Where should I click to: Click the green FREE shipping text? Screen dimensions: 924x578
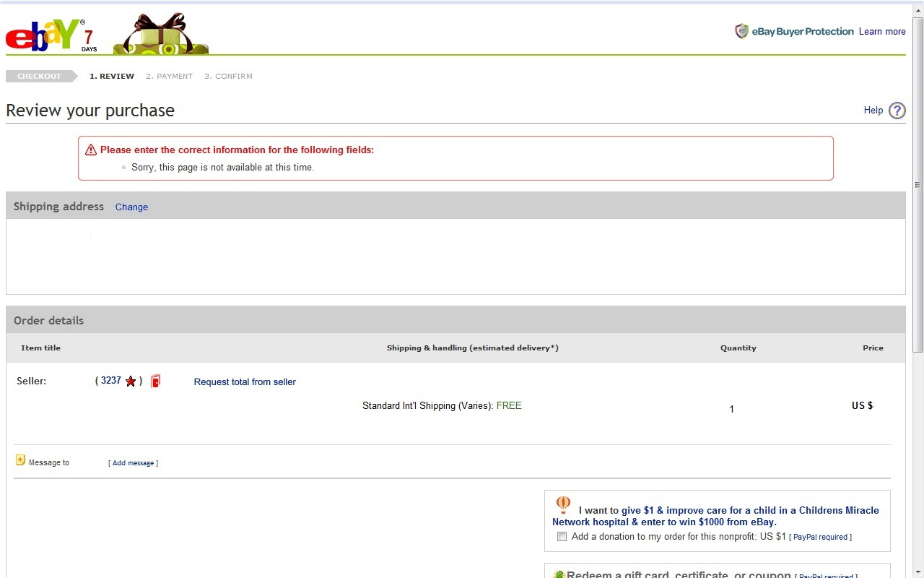509,406
